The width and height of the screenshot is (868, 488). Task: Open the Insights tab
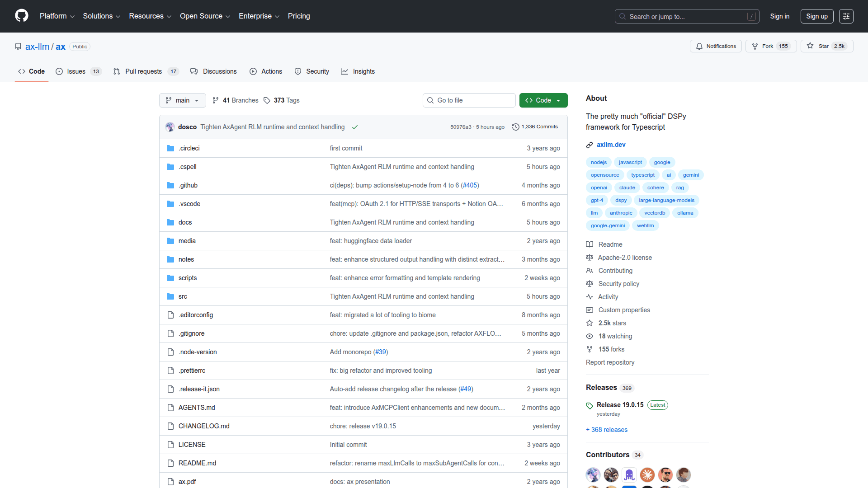358,71
